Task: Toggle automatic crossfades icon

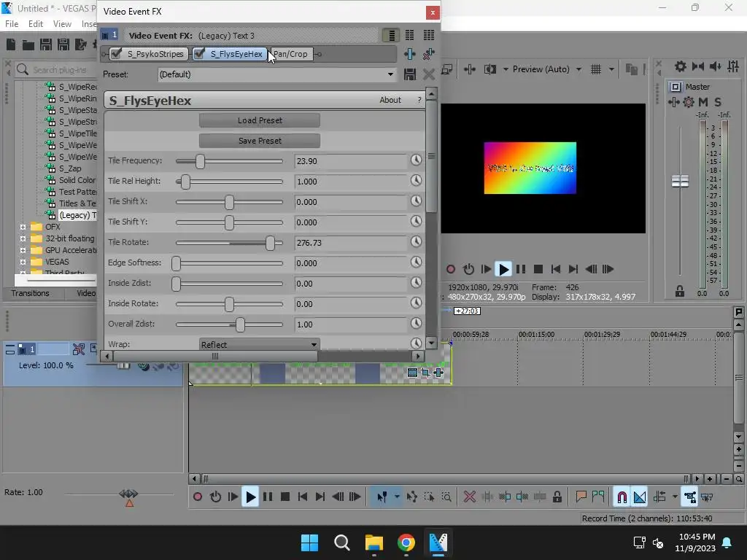Action: (639, 497)
